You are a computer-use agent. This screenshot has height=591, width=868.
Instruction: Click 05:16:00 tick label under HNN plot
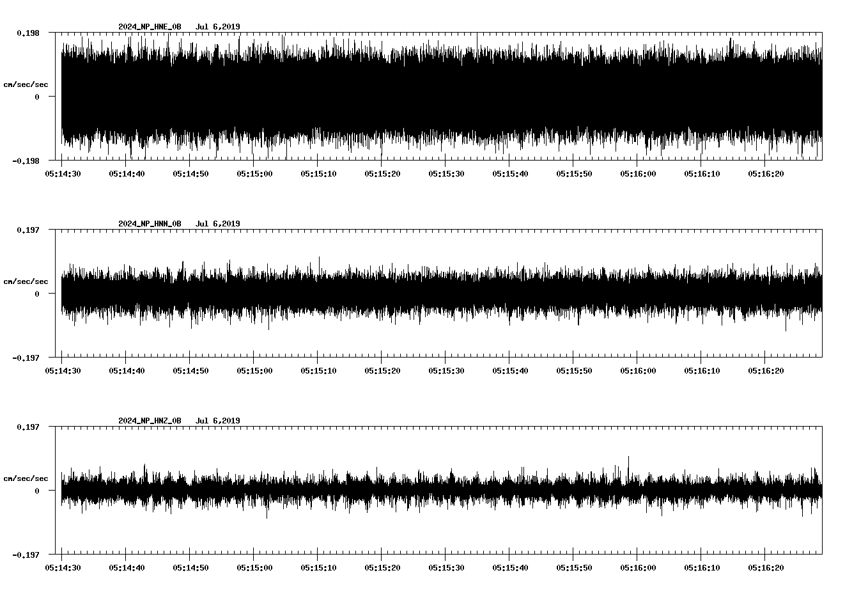(638, 370)
